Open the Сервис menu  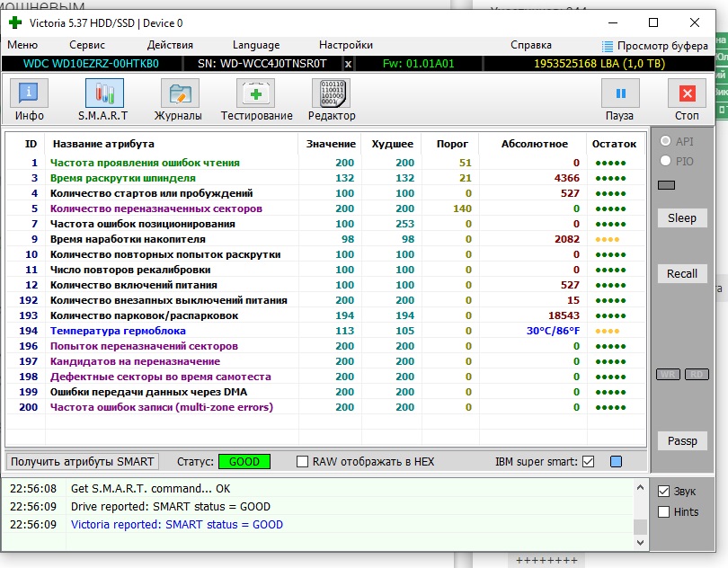tap(87, 45)
